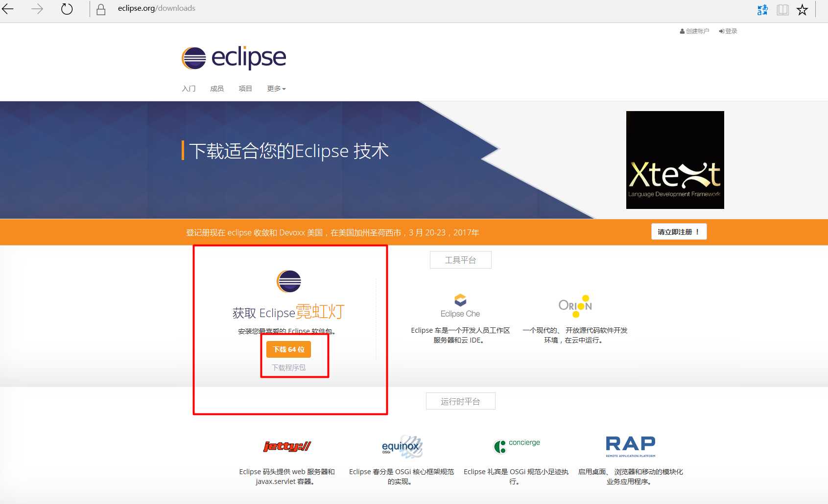The height and width of the screenshot is (504, 828).
Task: Click the Equinox logo
Action: (402, 446)
